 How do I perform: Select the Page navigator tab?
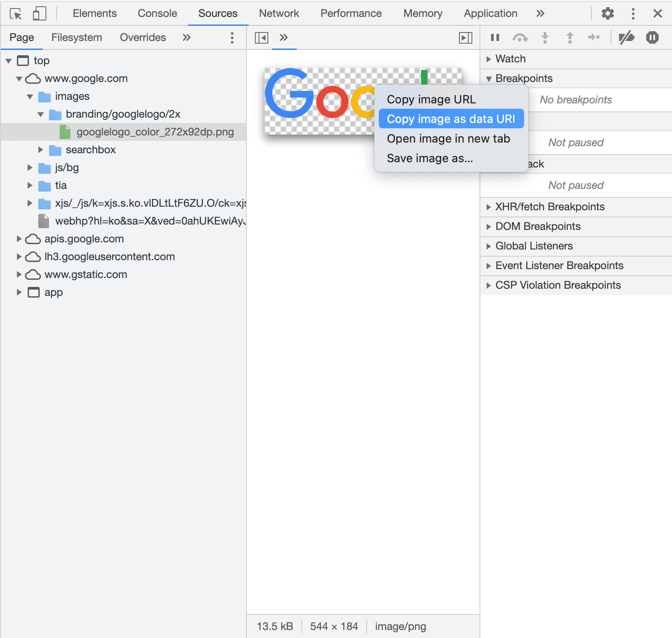coord(22,37)
